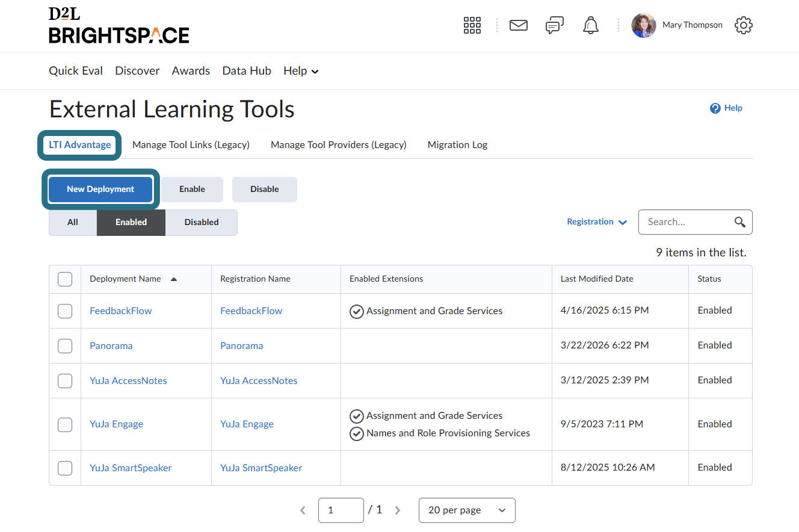
Task: Open Quick Eval in navbar
Action: point(76,71)
